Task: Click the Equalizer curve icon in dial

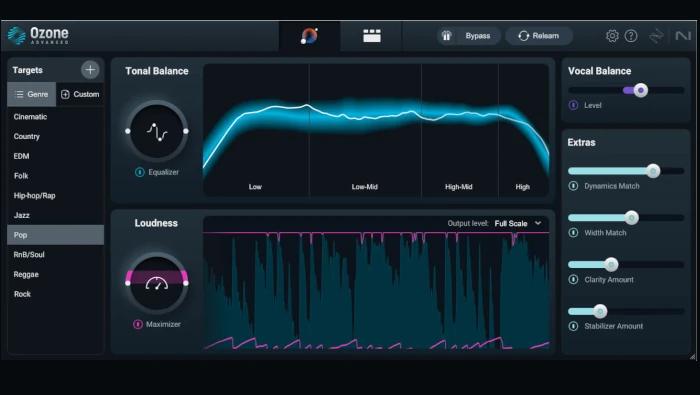Action: click(x=157, y=132)
